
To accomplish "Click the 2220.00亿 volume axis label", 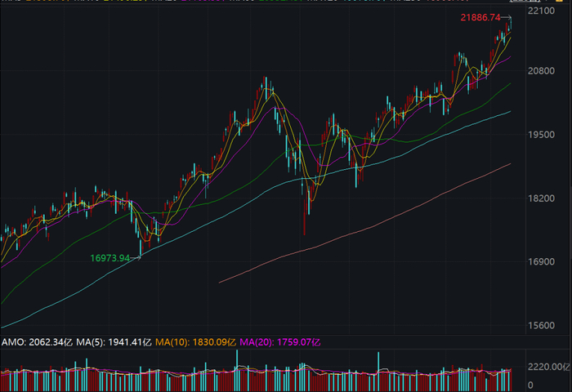I will point(549,367).
